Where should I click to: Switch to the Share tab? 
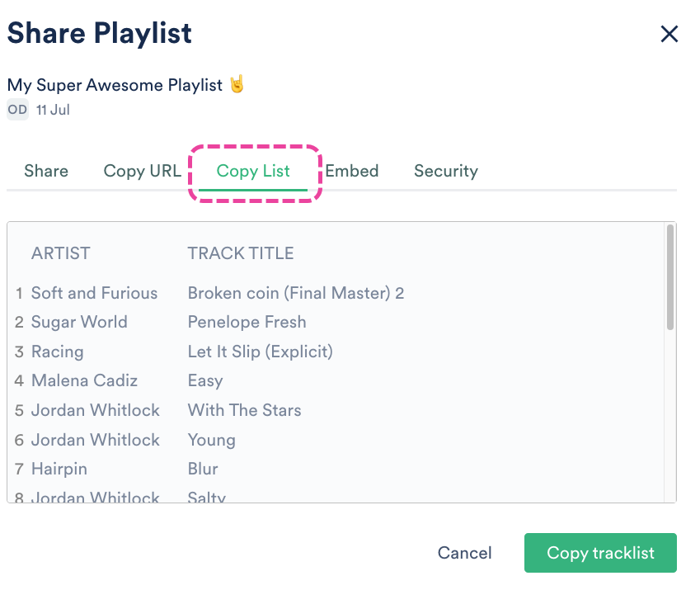46,171
